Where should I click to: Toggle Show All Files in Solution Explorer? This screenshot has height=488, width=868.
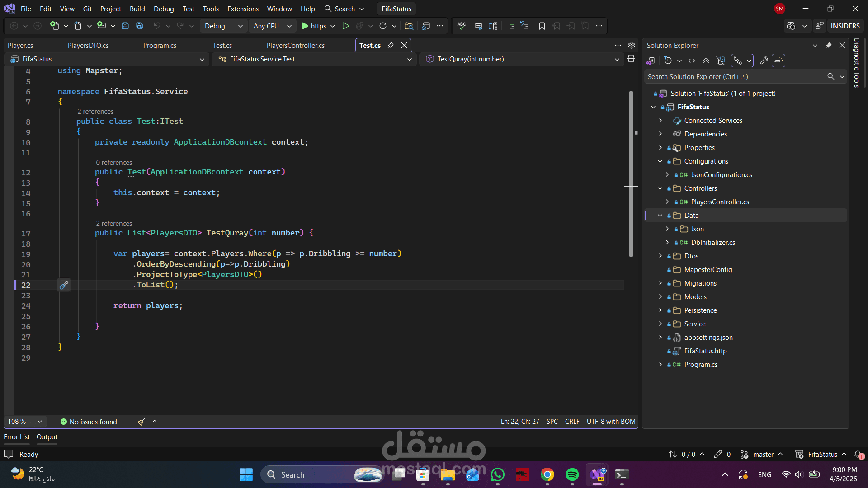(x=721, y=61)
